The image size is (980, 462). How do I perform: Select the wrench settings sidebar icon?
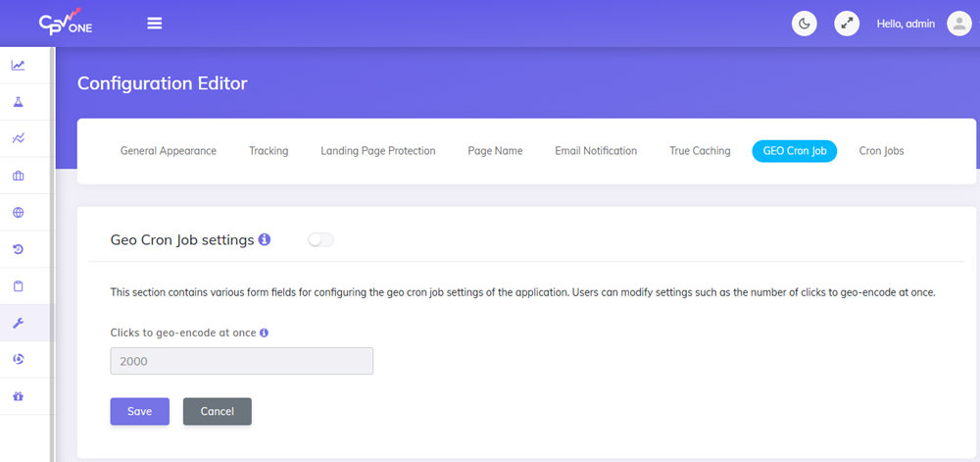(18, 323)
